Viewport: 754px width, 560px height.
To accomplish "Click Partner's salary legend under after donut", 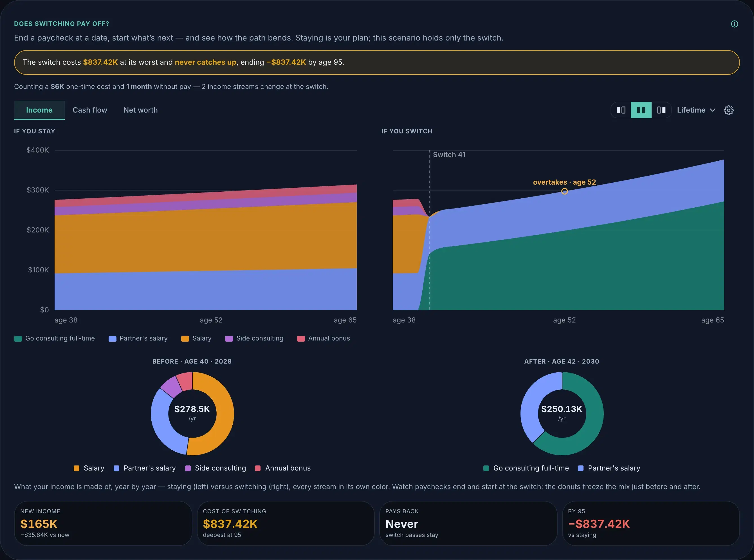I will coord(609,468).
